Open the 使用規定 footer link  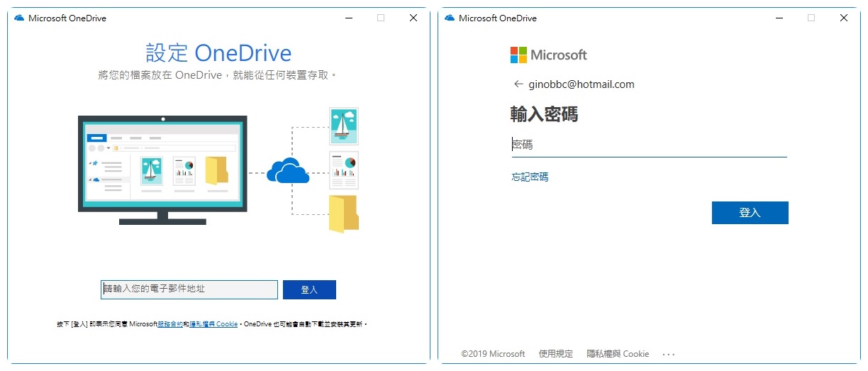coord(556,353)
